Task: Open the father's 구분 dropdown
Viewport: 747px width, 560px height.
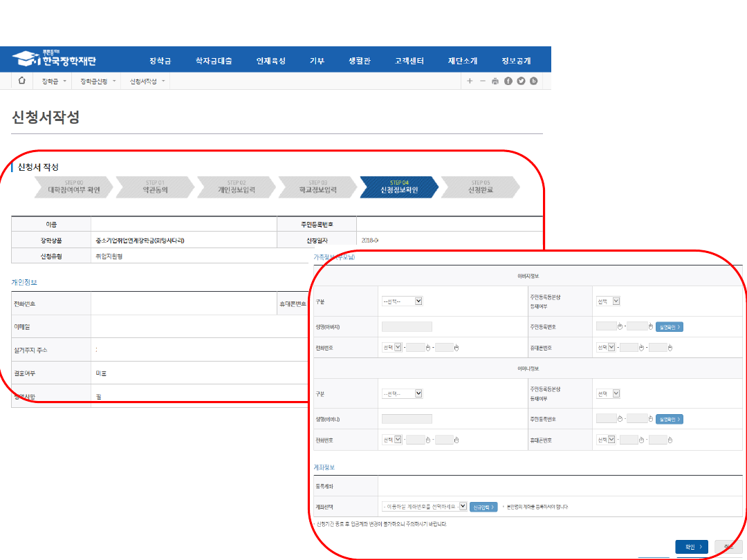Action: coord(402,301)
